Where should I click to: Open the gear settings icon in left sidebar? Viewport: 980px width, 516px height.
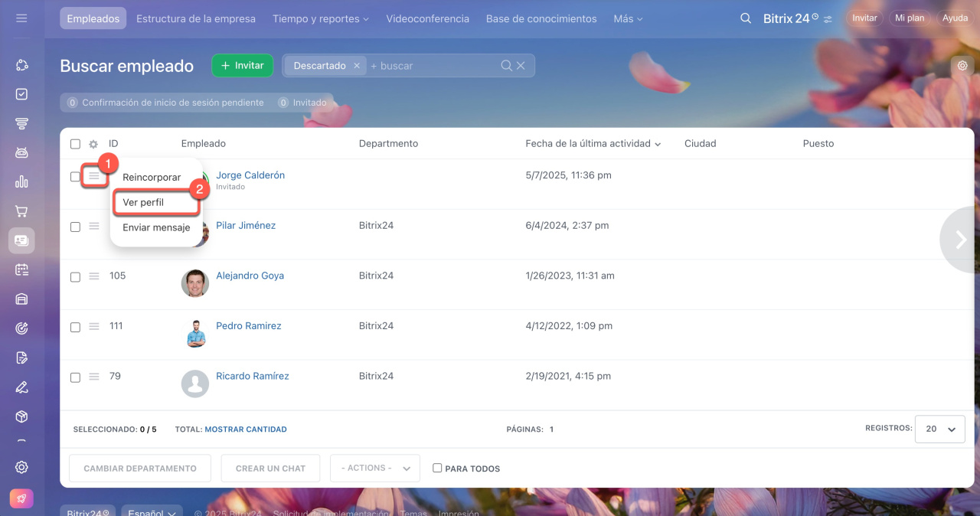pyautogui.click(x=21, y=467)
